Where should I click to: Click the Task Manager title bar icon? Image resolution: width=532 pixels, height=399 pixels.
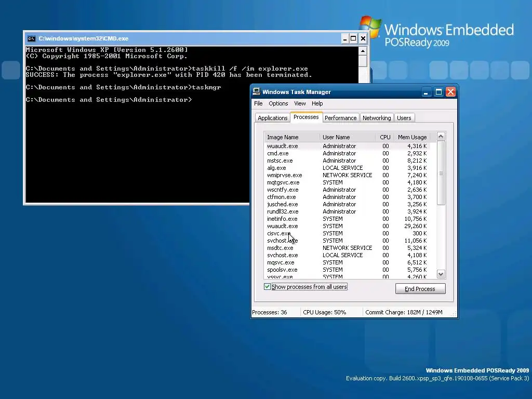[x=257, y=91]
